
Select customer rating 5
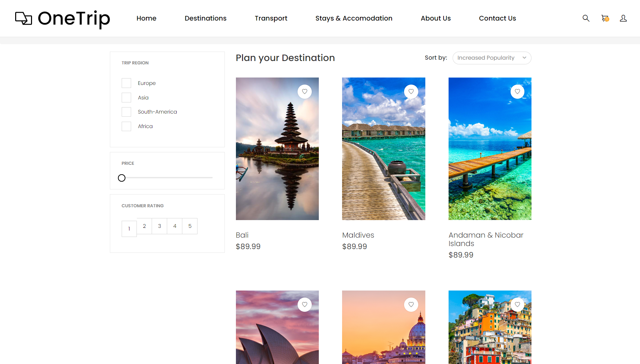click(190, 226)
